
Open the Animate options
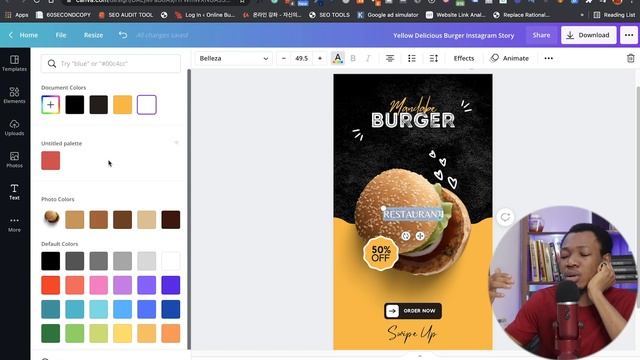click(x=509, y=58)
